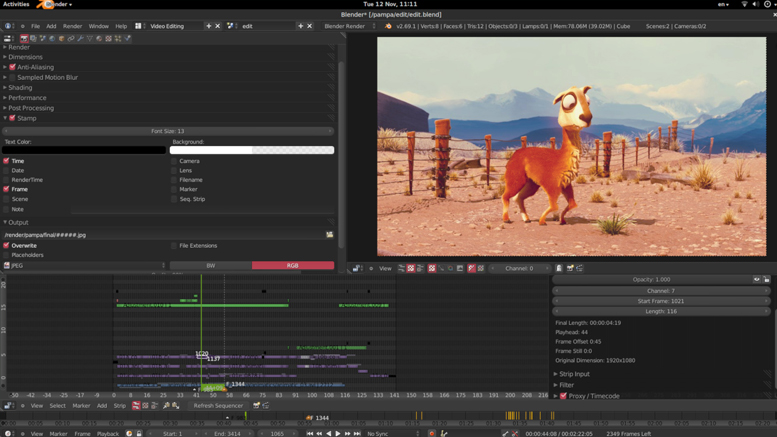Disable the Time stamp checkbox
Viewport: 777px width, 437px height.
(6, 161)
